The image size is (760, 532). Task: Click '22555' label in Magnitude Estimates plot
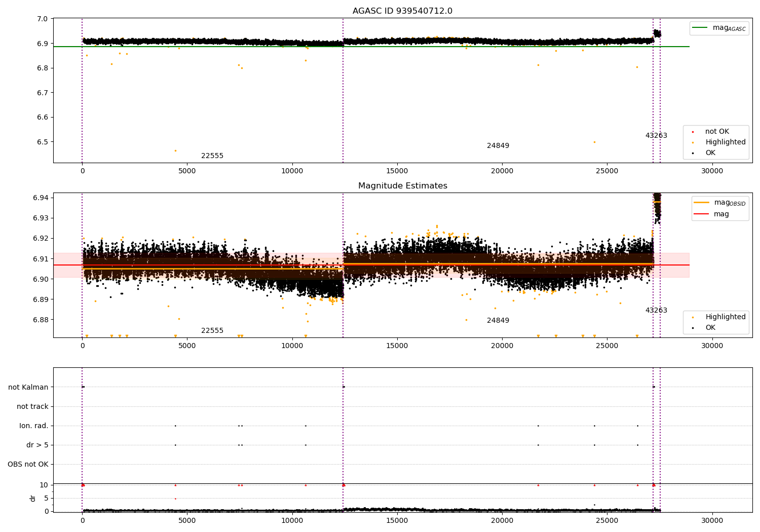point(212,331)
